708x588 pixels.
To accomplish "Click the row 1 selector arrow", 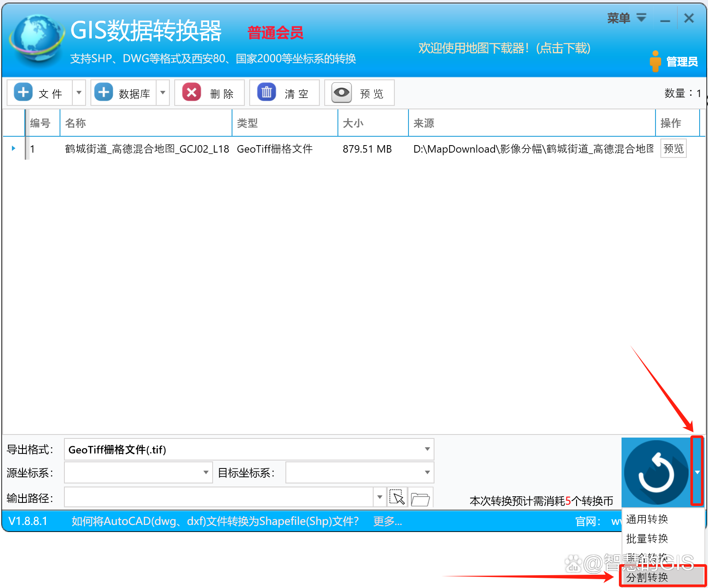I will pos(14,148).
